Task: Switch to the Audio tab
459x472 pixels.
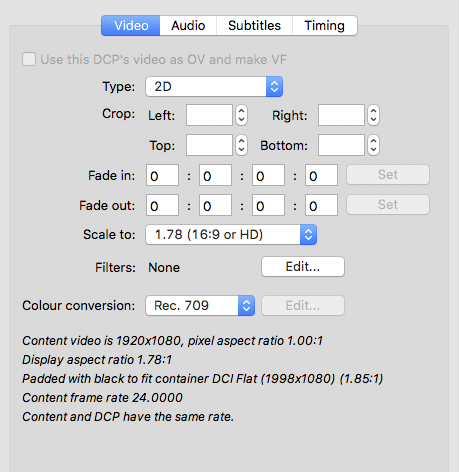Action: (x=188, y=26)
